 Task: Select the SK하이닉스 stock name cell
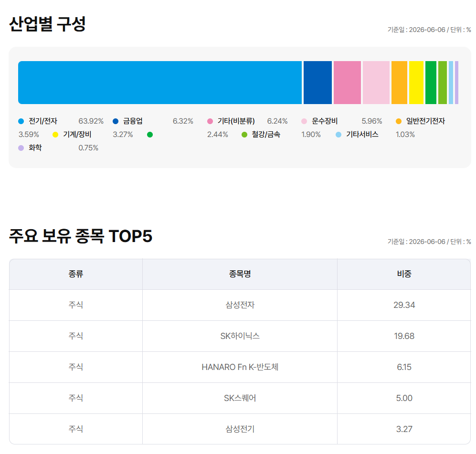point(240,336)
